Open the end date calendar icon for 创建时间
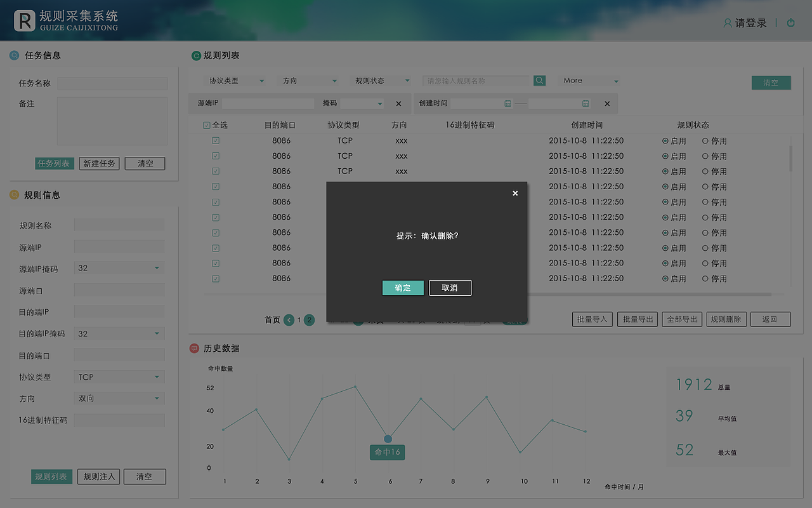This screenshot has height=508, width=812. tap(586, 104)
